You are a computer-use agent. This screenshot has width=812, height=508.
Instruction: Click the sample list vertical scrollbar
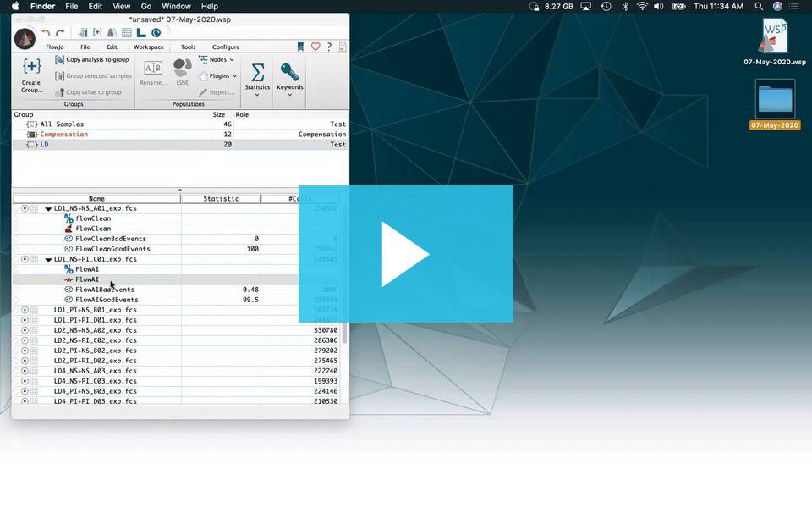click(x=344, y=332)
